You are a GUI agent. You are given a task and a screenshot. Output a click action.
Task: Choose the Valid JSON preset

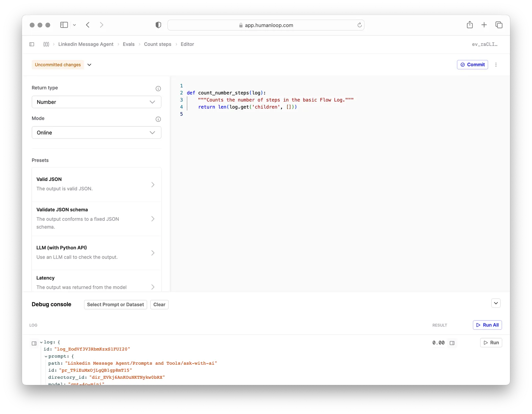[x=96, y=184]
